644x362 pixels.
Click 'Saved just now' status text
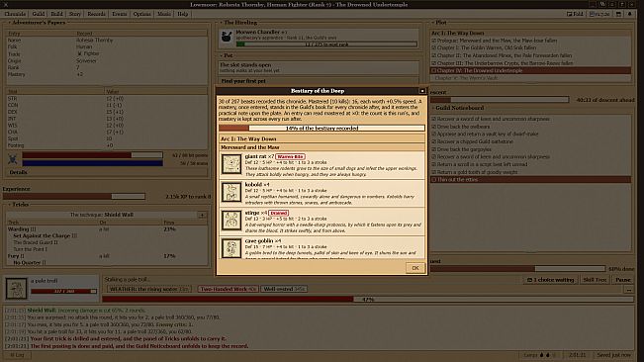614,355
